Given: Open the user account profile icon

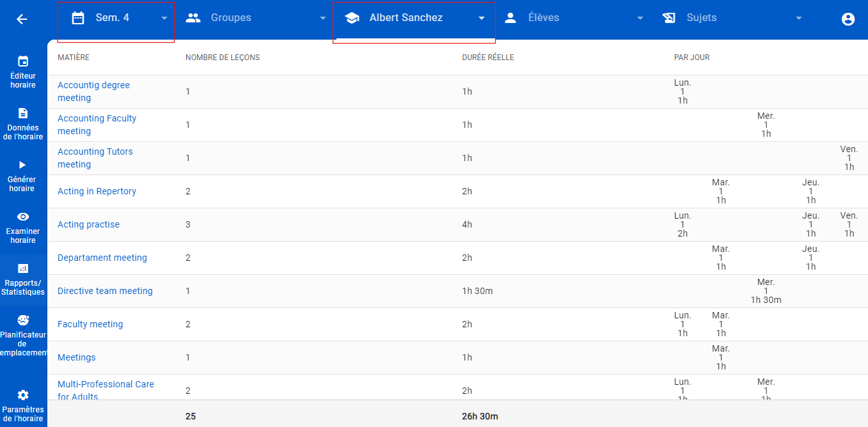Looking at the screenshot, I should click(x=848, y=19).
